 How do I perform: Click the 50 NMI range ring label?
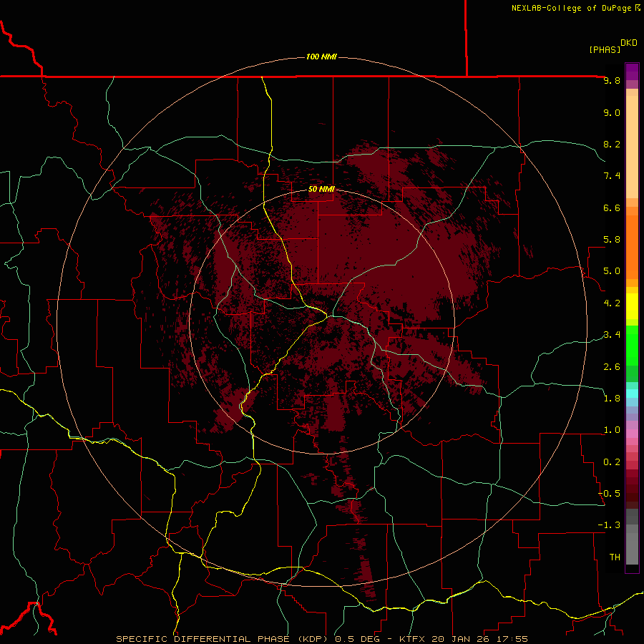point(321,190)
